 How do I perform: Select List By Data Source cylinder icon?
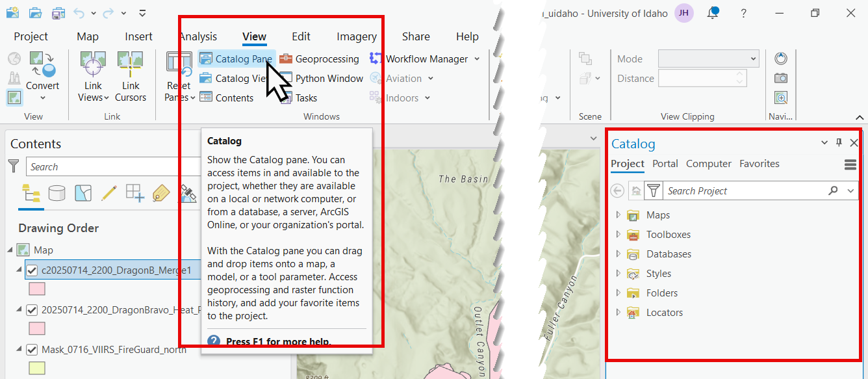[x=57, y=192]
